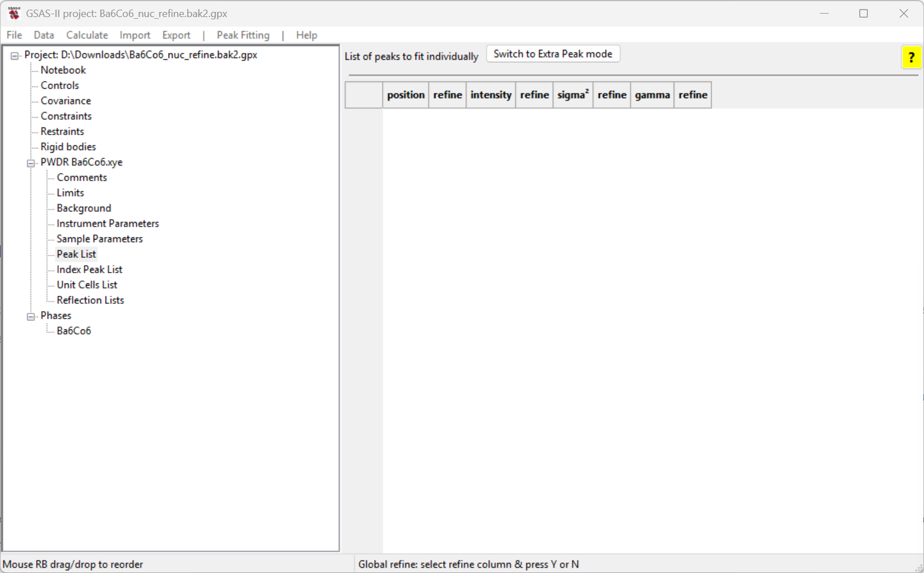This screenshot has height=573, width=924.
Task: Minimize the GSAS-II window
Action: tap(824, 13)
